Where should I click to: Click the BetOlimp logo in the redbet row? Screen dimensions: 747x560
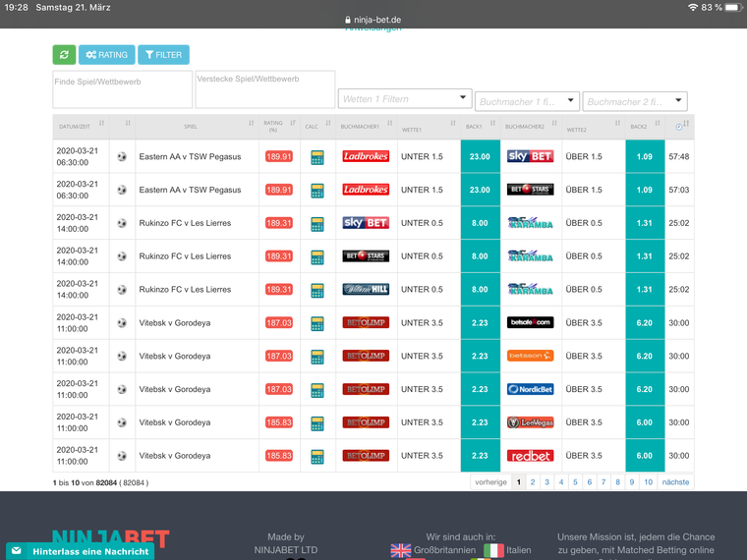click(x=366, y=456)
